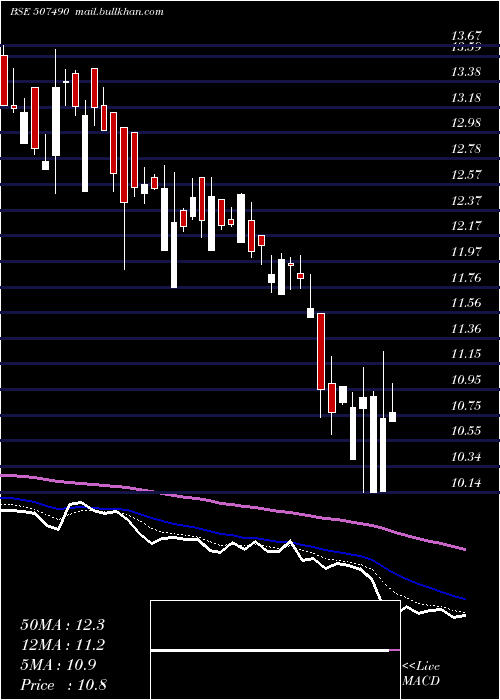Select the 11.15 price axis label
The width and height of the screenshot is (500, 700).
466,354
